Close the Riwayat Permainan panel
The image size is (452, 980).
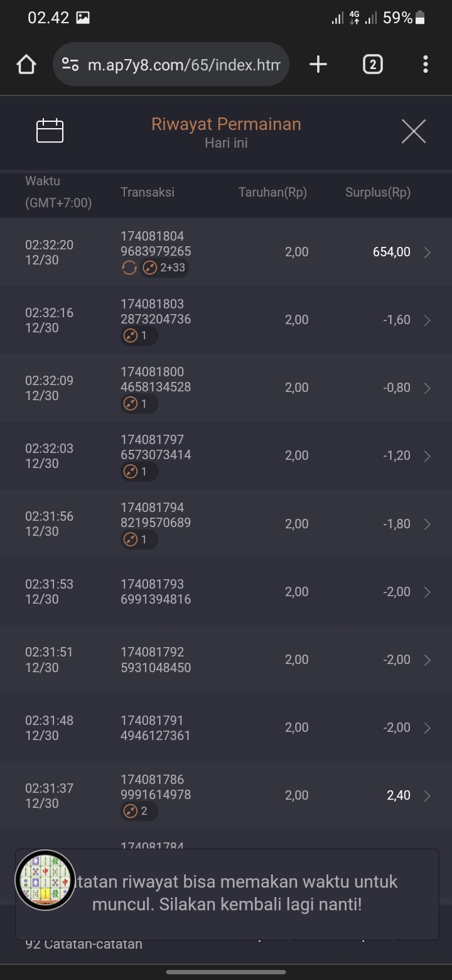click(x=414, y=131)
